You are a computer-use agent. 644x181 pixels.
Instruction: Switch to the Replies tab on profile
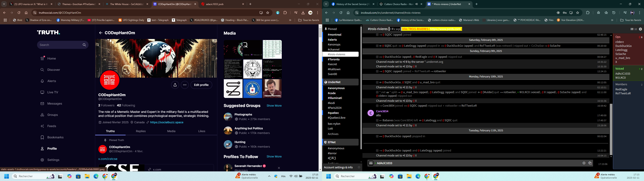pyautogui.click(x=141, y=131)
